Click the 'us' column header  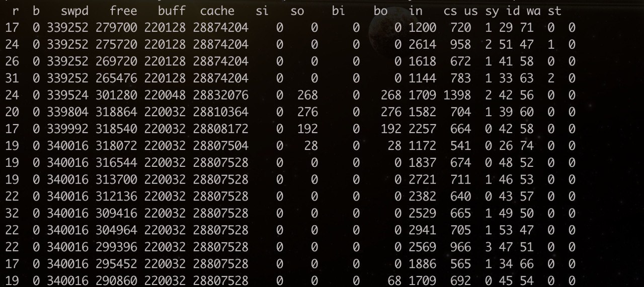click(x=471, y=11)
